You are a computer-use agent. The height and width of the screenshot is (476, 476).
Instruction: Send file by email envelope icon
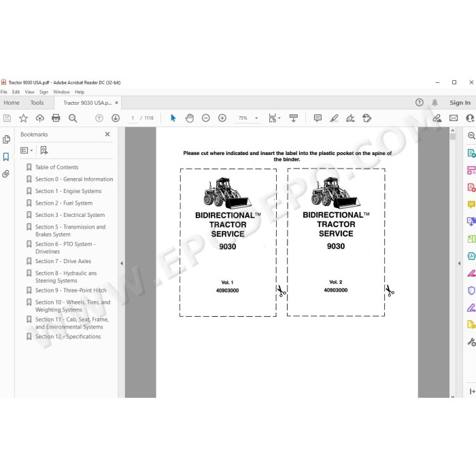[x=454, y=118]
